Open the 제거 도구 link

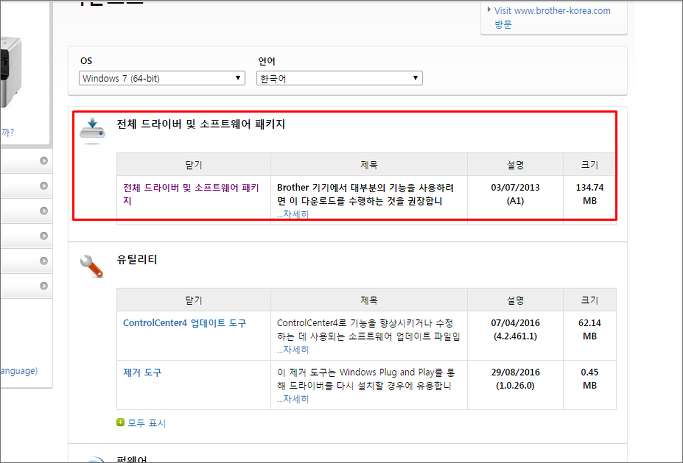pos(142,372)
